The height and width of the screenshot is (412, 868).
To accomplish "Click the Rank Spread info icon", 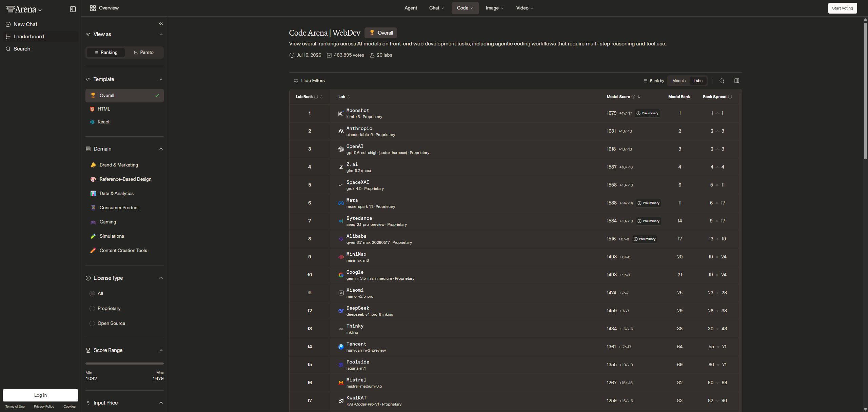I will point(730,97).
